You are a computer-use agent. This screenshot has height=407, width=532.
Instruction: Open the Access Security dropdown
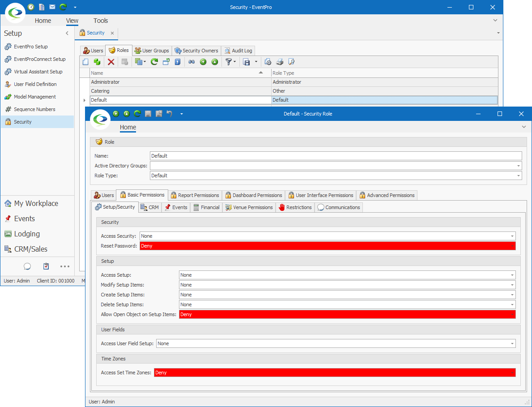(x=512, y=236)
